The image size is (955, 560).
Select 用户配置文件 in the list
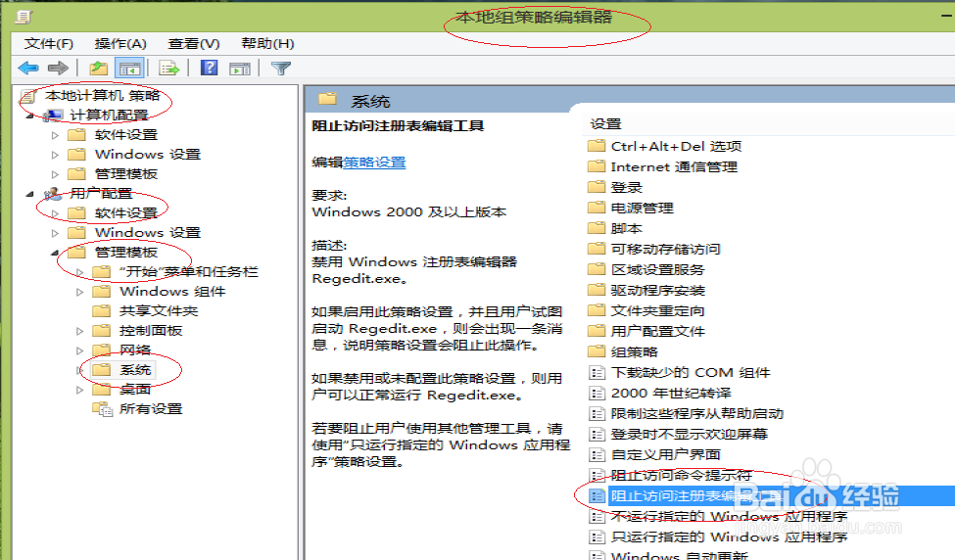point(658,331)
